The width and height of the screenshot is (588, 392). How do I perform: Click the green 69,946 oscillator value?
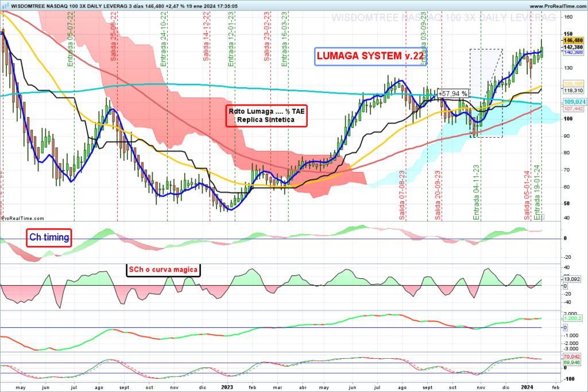pyautogui.click(x=572, y=362)
